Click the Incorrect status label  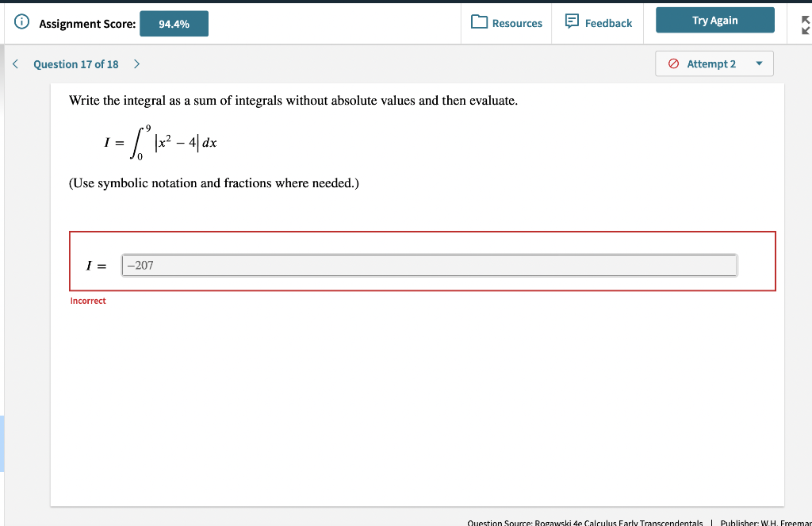coord(88,300)
